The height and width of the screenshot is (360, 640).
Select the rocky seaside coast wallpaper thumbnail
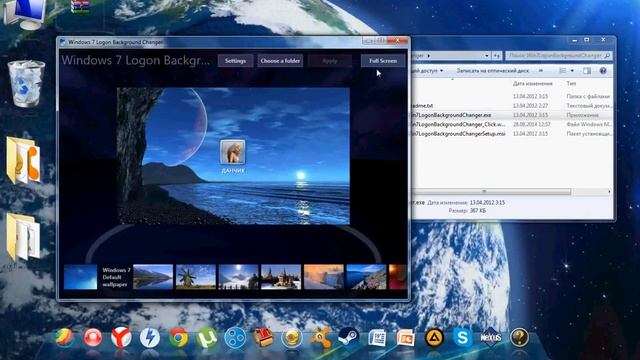click(366, 277)
